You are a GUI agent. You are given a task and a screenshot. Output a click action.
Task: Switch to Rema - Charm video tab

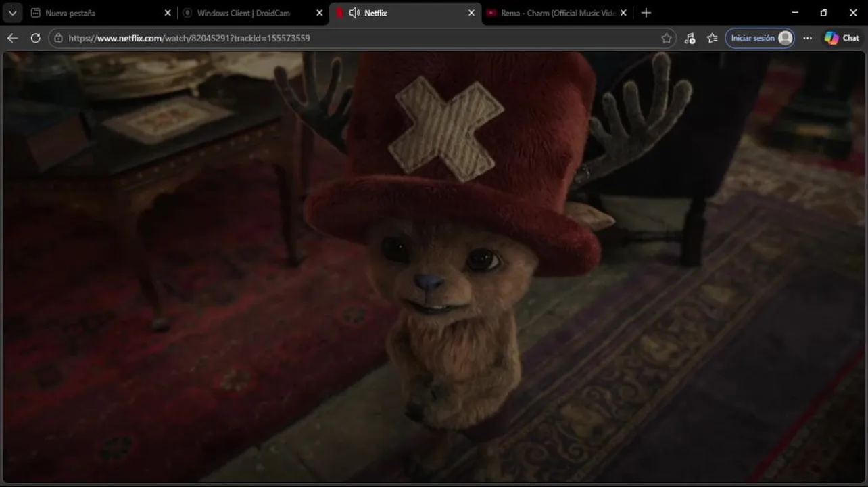pyautogui.click(x=558, y=13)
